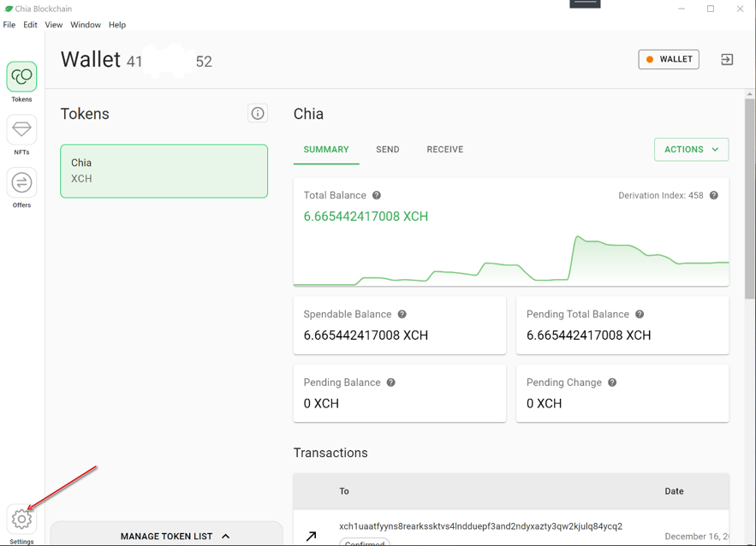Click Total Balance help question icon

[x=377, y=195]
